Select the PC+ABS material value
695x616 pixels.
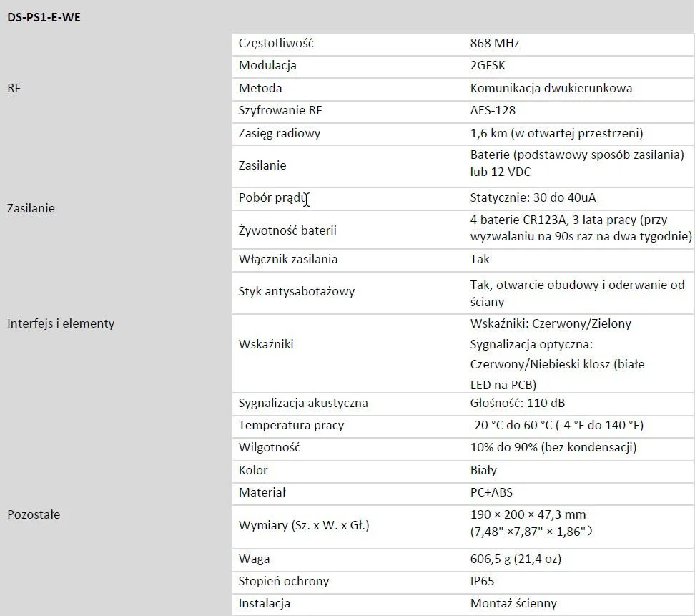click(491, 492)
